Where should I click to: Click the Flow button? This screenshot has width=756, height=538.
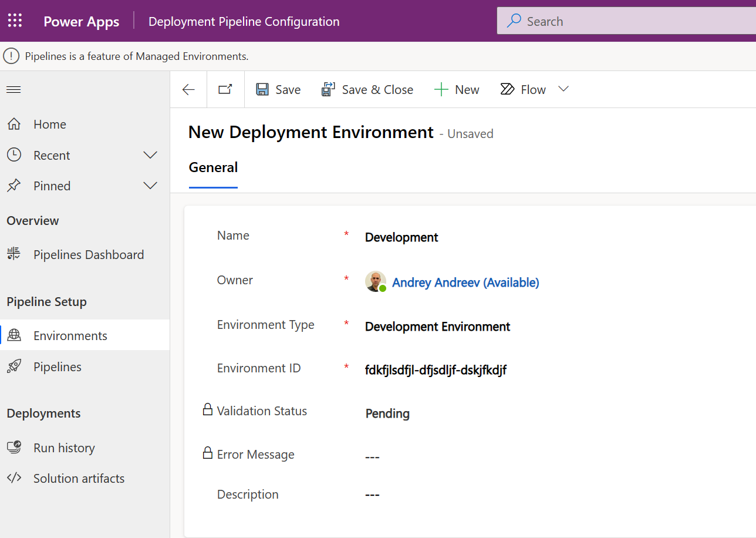[x=523, y=89]
